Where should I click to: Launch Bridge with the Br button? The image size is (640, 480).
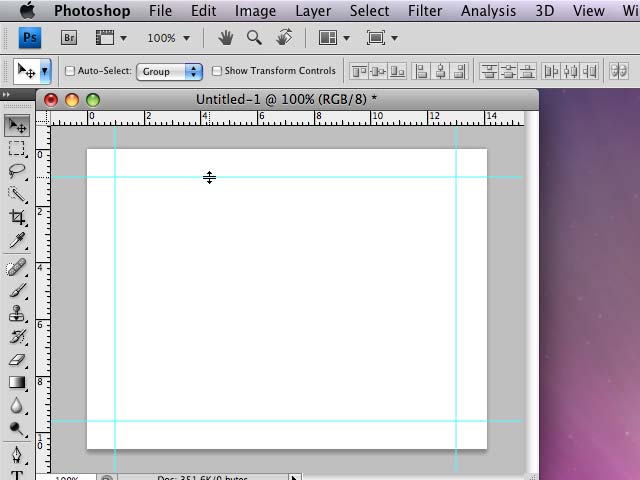69,38
